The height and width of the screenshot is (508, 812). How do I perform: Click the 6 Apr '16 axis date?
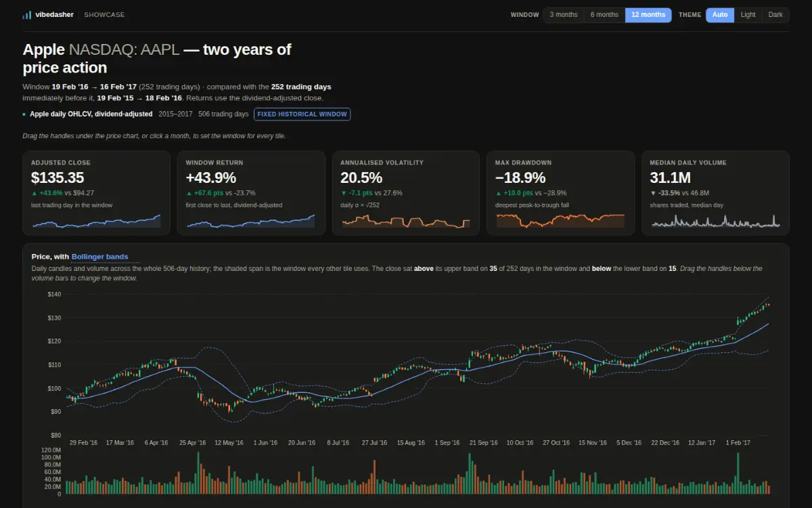pos(156,442)
